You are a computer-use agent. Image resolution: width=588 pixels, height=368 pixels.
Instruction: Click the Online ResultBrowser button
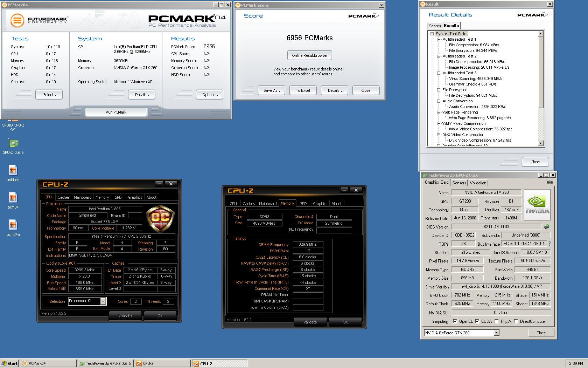(310, 55)
